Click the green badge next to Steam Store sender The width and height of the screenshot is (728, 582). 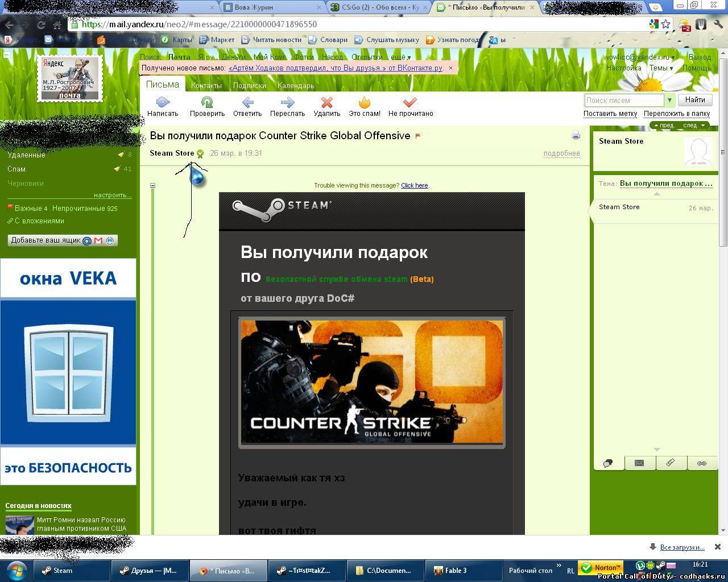click(x=200, y=153)
